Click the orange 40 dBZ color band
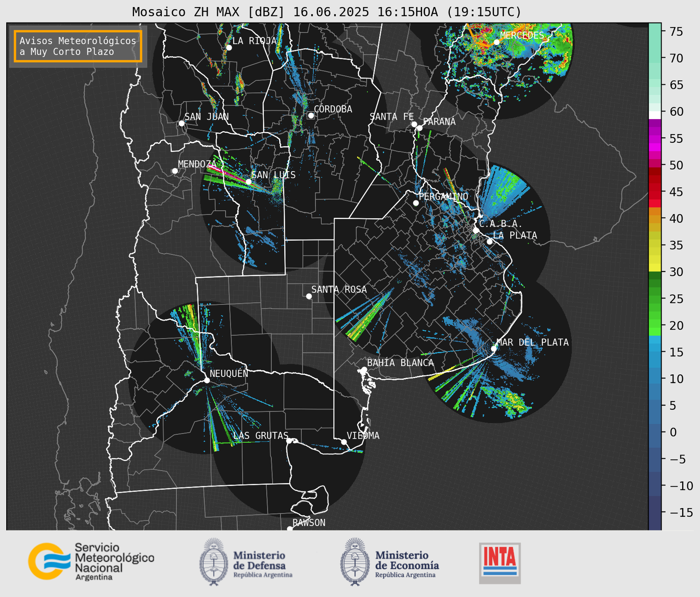The height and width of the screenshot is (597, 700). (x=655, y=219)
